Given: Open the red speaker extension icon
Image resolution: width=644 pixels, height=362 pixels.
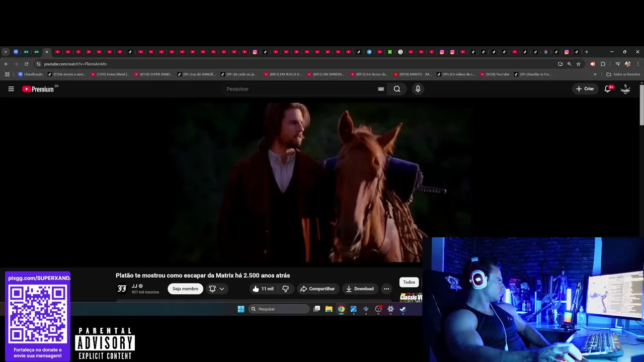Looking at the screenshot, I should click(x=592, y=64).
